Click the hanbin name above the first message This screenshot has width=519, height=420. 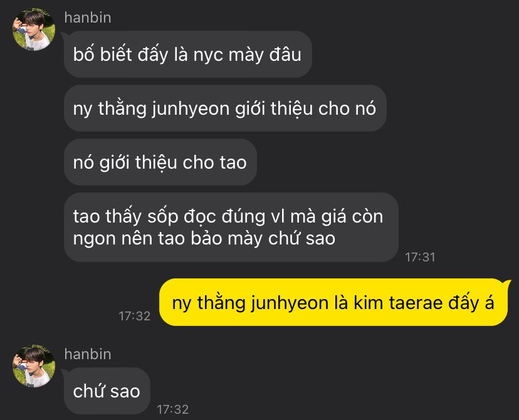(x=88, y=18)
